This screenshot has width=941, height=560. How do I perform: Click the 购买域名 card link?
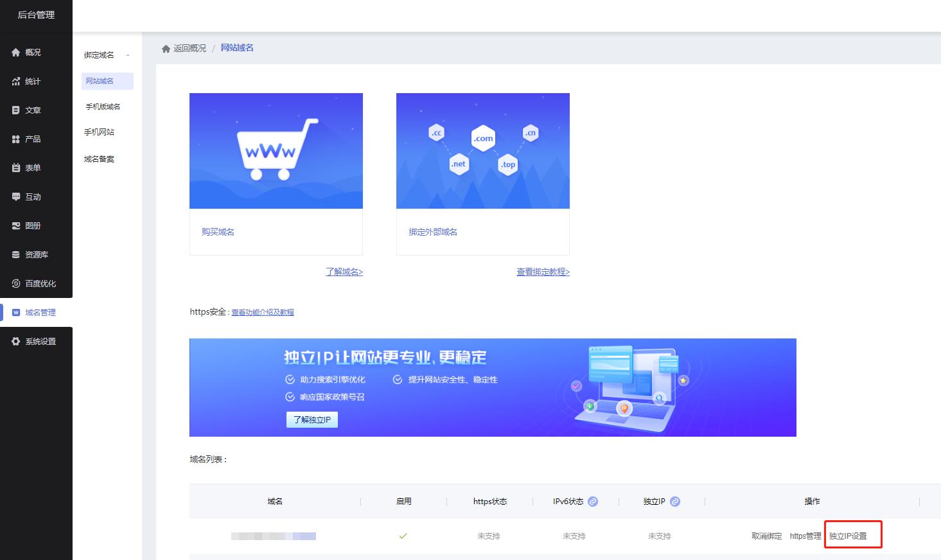[x=218, y=232]
